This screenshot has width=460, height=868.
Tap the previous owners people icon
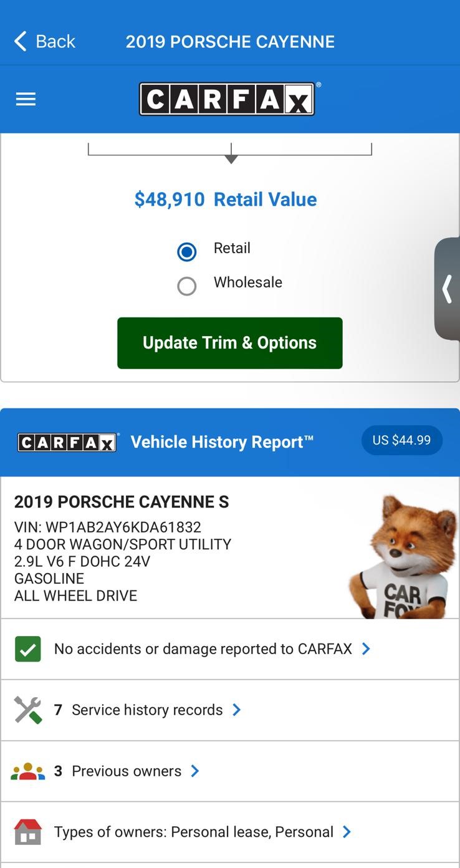click(x=27, y=771)
